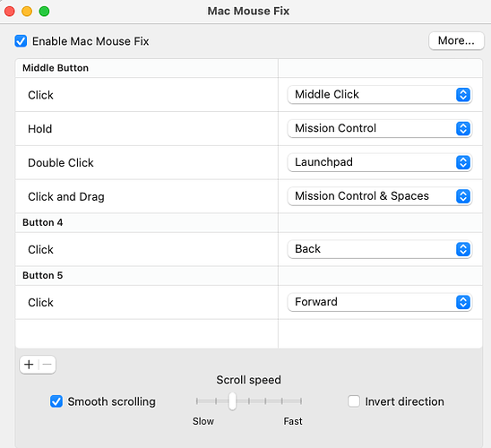Image resolution: width=491 pixels, height=448 pixels.
Task: Add a new action with plus button
Action: point(29,365)
